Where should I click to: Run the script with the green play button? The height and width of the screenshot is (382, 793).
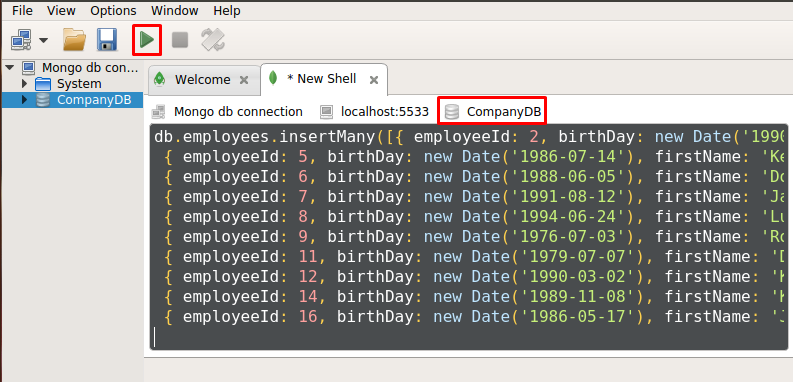click(x=147, y=39)
